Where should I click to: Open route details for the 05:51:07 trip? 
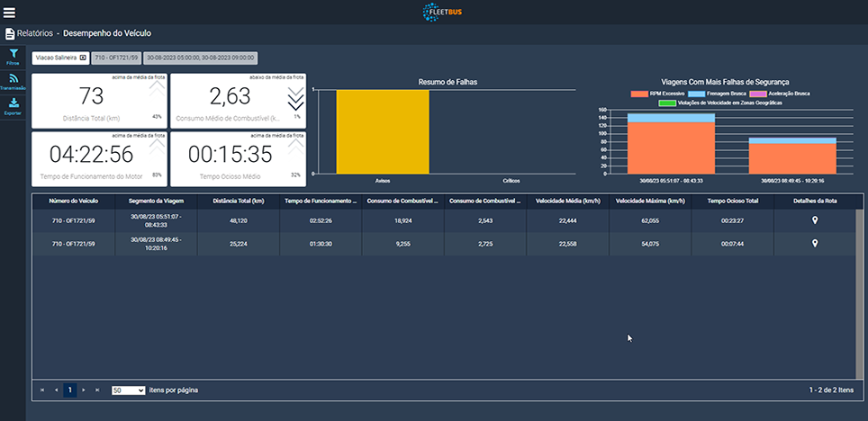(x=815, y=219)
